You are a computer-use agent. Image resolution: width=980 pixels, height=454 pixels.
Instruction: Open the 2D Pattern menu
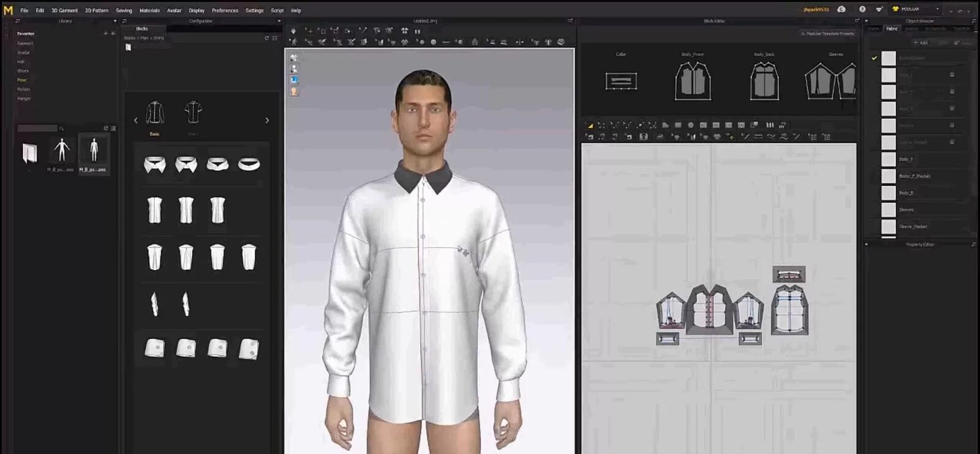(x=97, y=10)
